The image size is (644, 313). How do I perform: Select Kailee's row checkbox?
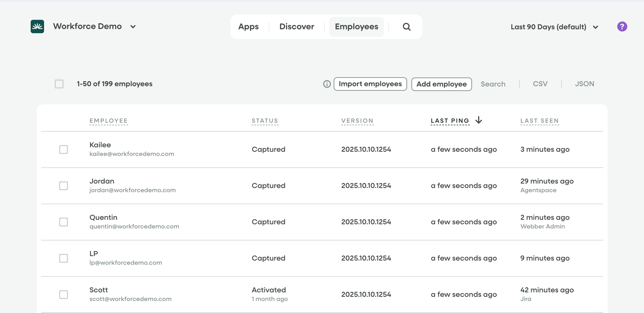[64, 150]
